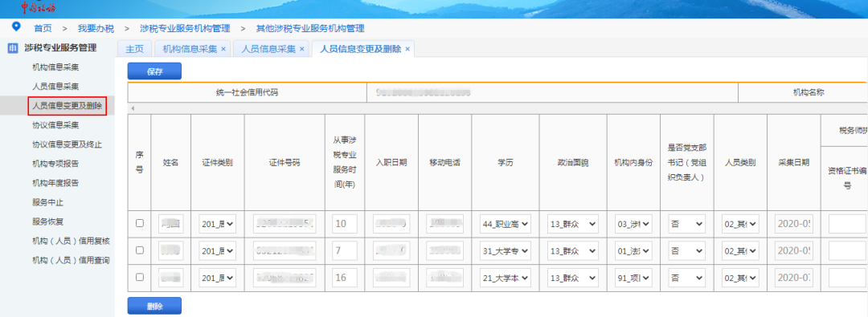The width and height of the screenshot is (868, 317).
Task: Open the 91_项 机构内身份 dropdown
Action: 633,278
